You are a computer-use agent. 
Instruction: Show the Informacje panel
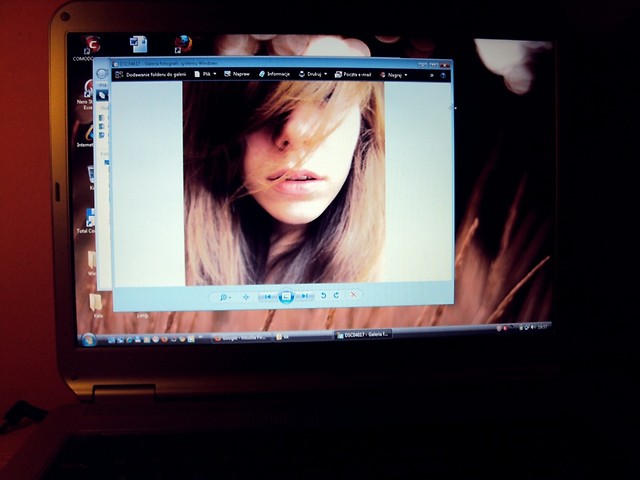click(274, 74)
